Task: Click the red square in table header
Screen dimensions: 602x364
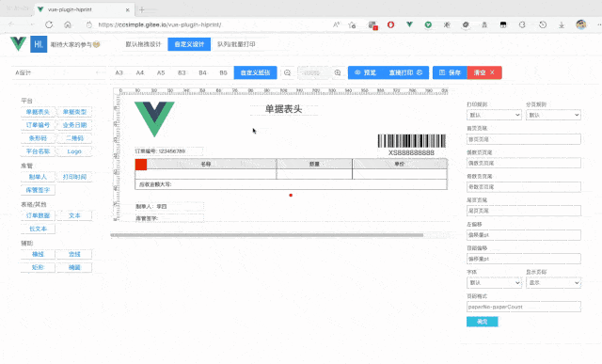Action: [x=141, y=165]
